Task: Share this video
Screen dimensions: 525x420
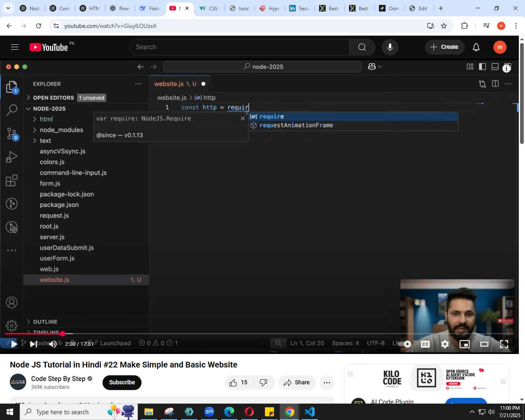Action: tap(297, 383)
